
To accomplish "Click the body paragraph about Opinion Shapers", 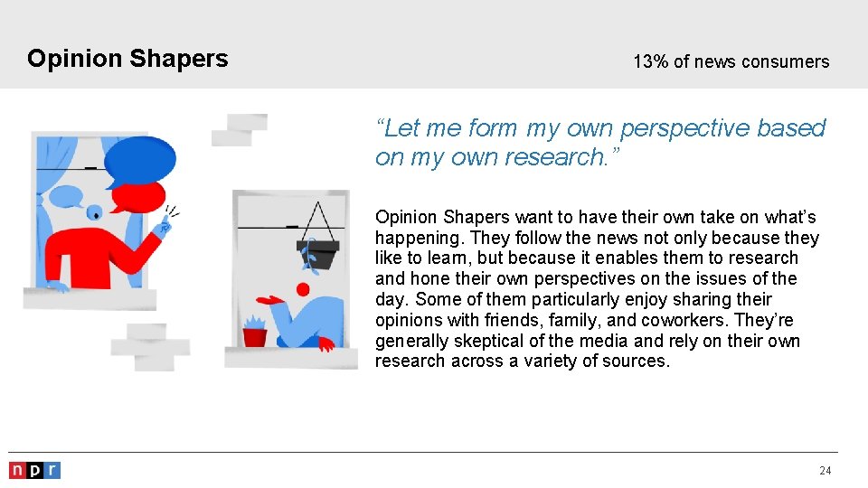I will tap(597, 288).
